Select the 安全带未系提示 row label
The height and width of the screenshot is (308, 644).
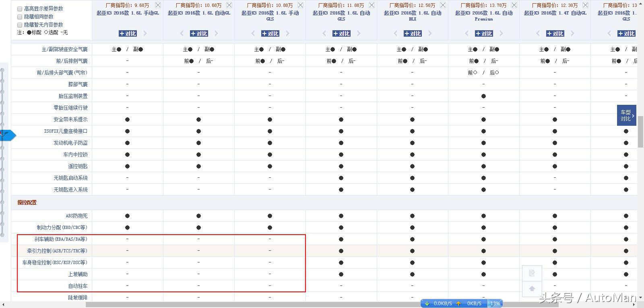pyautogui.click(x=70, y=119)
